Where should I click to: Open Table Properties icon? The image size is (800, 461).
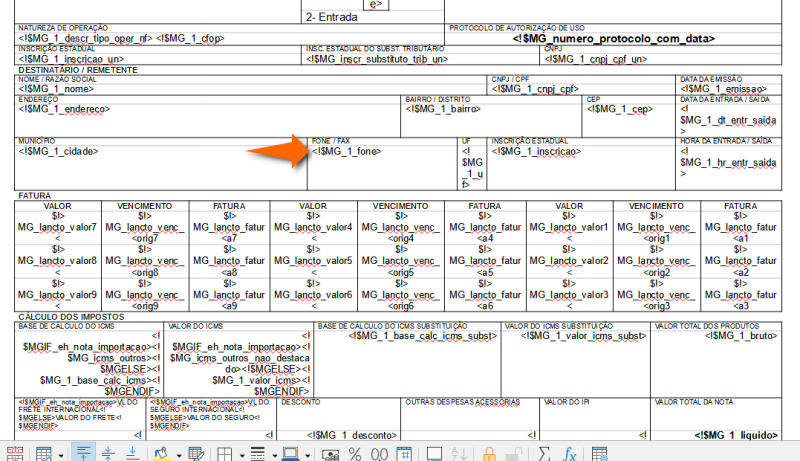[599, 453]
